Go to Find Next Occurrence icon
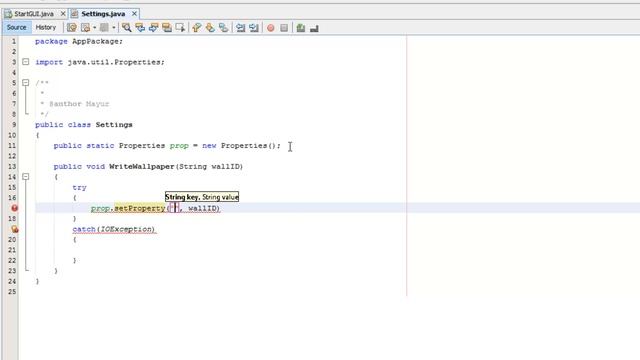 (x=153, y=28)
